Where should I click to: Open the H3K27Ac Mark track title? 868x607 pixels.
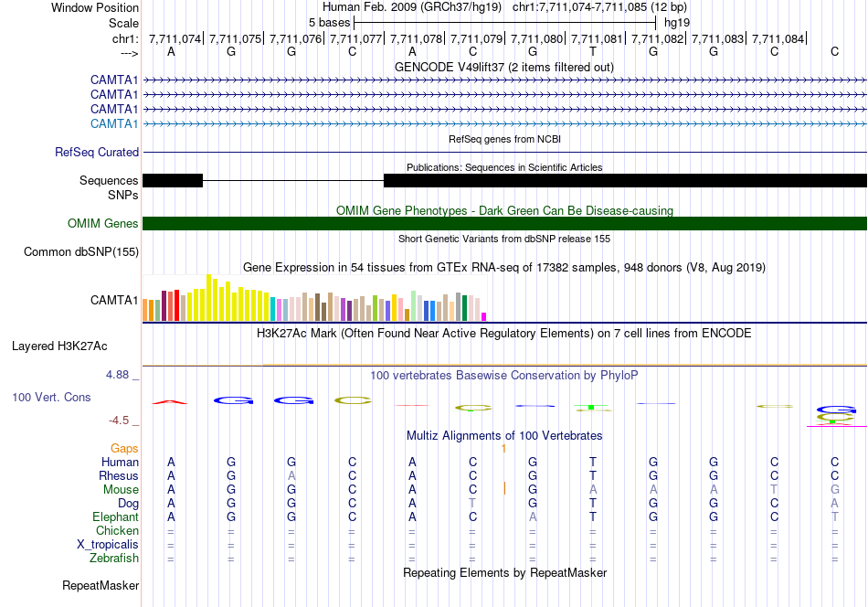point(504,334)
